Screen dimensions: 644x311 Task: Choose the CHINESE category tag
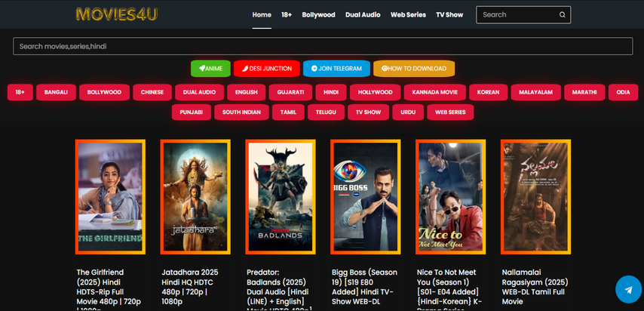pyautogui.click(x=152, y=92)
